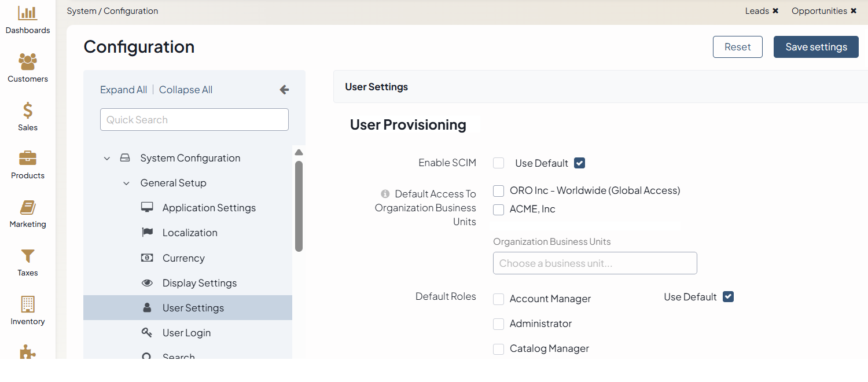Click the Taxes funnel icon
The width and height of the screenshot is (868, 382).
27,256
